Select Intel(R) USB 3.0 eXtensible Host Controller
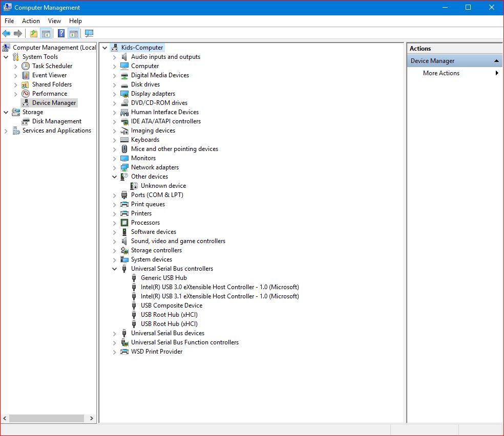Screen dimensions: 504x436 (x=220, y=287)
